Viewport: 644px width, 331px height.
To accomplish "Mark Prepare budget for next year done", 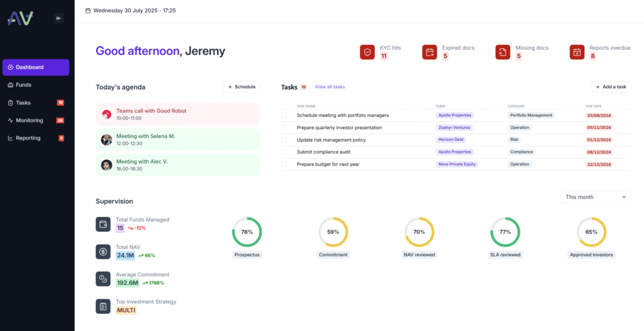I will (x=284, y=164).
